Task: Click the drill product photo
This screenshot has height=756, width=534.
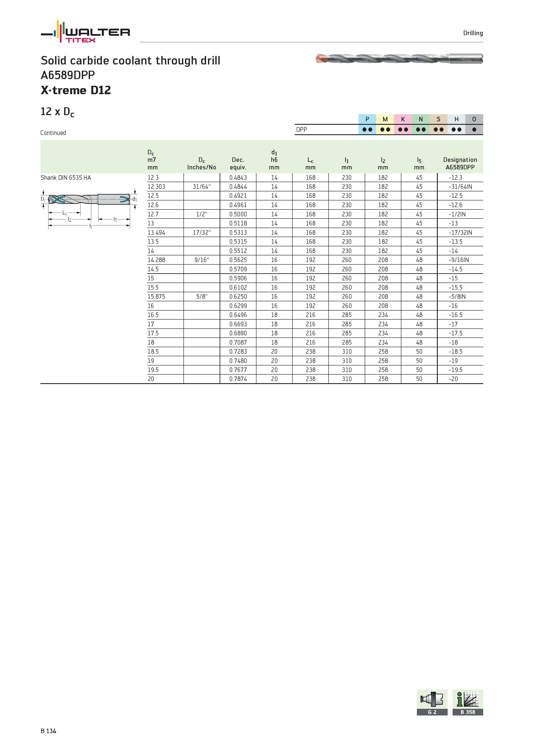Action: pyautogui.click(x=399, y=59)
